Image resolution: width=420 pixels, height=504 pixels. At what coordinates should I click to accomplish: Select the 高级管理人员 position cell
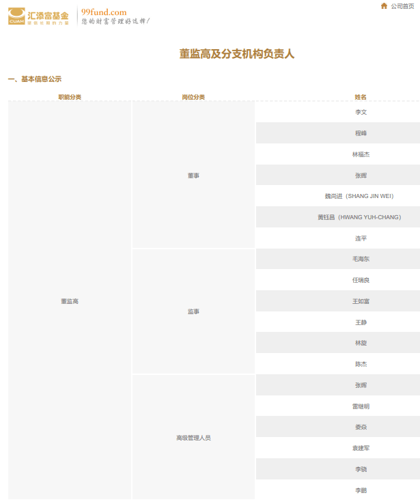[x=193, y=438]
